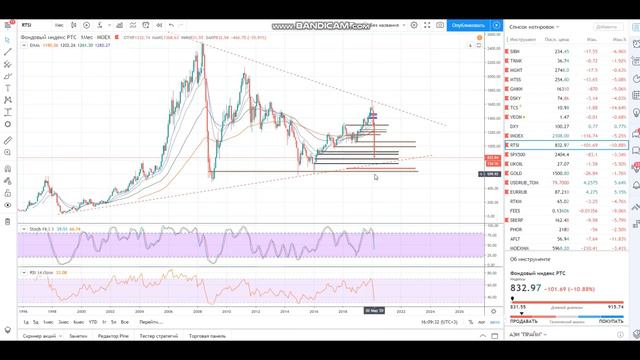Select the patterns tool in left toolbar

tap(7, 100)
